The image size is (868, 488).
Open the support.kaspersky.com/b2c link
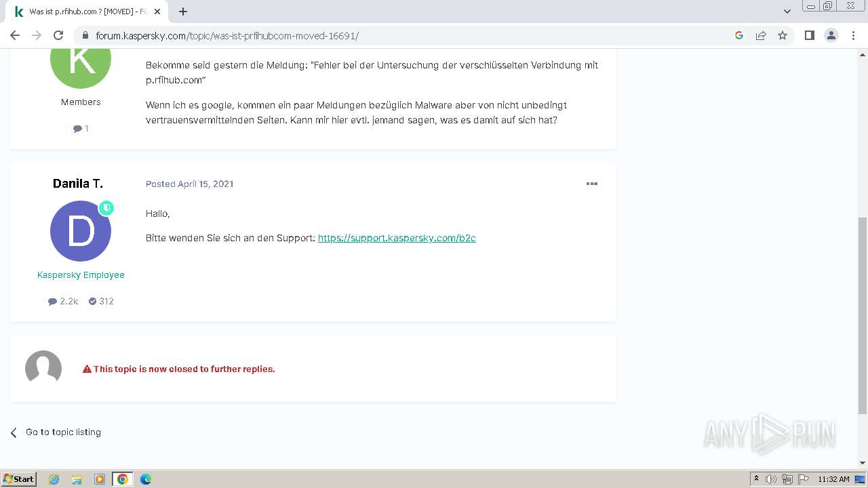(x=397, y=238)
